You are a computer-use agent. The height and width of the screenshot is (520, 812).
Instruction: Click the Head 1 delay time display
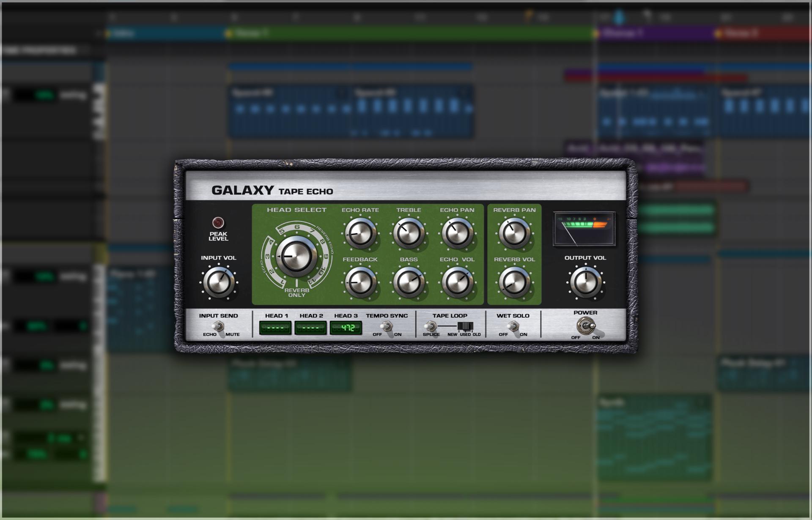(275, 328)
